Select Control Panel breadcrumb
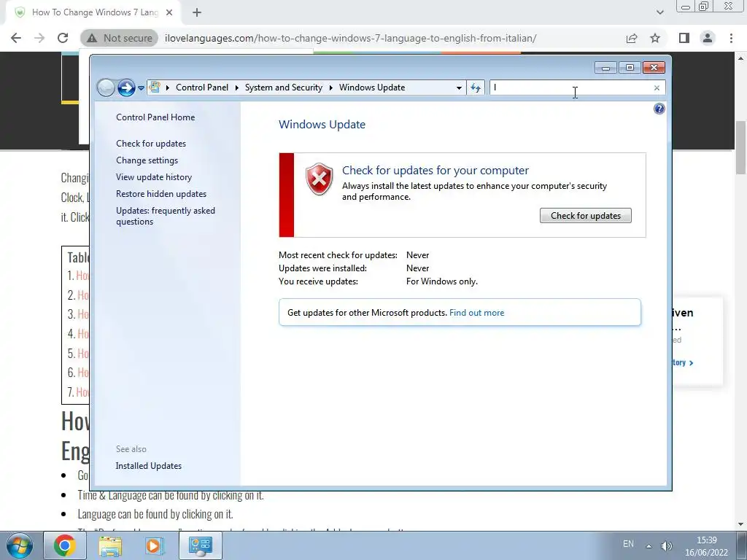Viewport: 747px width, 560px height. [x=202, y=87]
